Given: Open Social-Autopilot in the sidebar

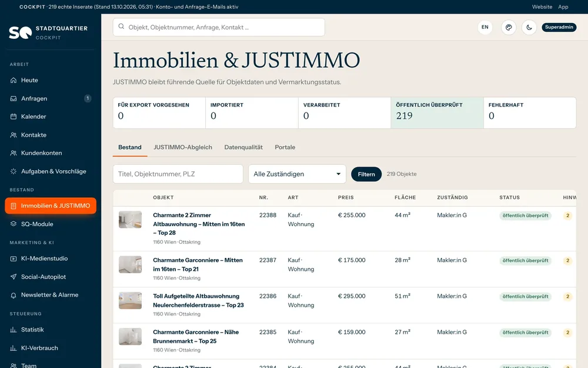Looking at the screenshot, I should (x=51, y=277).
